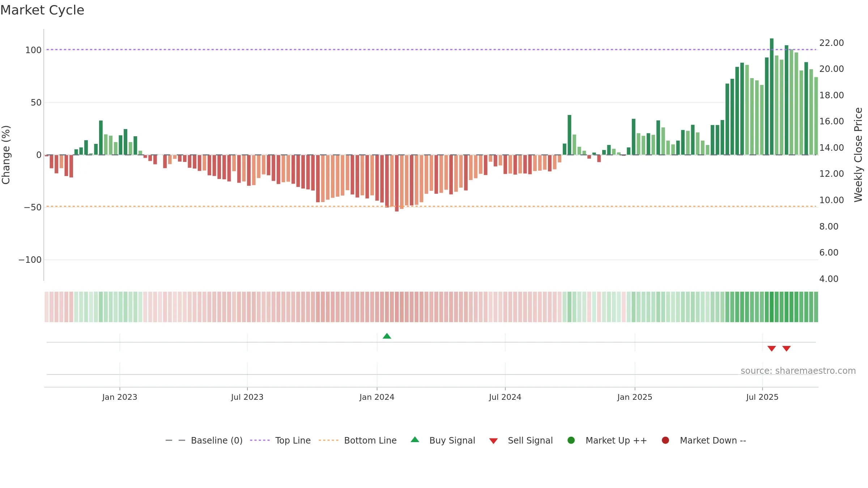
Task: Click the Jan 2023 x-axis label
Action: click(x=120, y=397)
